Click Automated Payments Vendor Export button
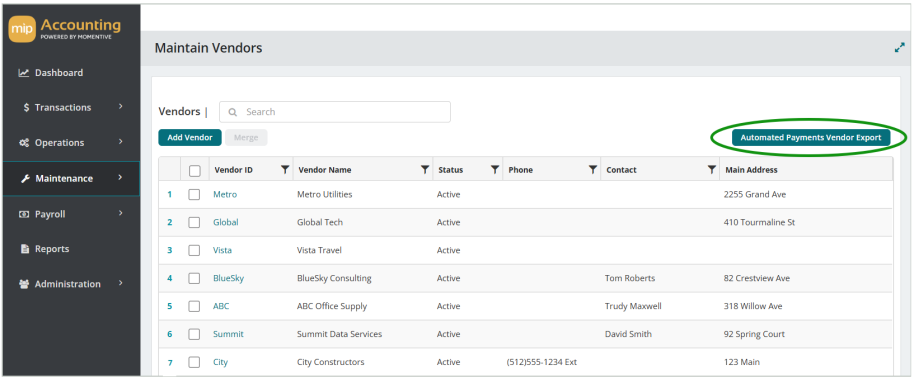This screenshot has width=914, height=379. point(811,138)
